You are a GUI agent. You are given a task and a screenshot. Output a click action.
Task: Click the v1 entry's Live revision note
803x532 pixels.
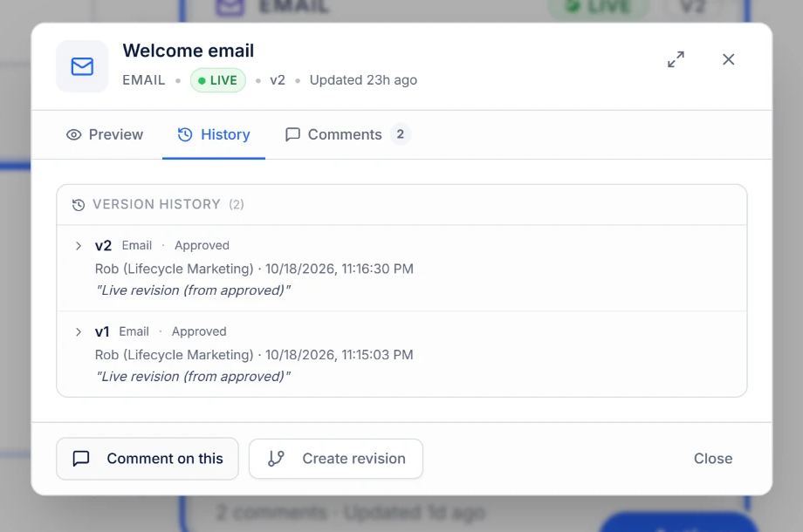click(x=193, y=377)
